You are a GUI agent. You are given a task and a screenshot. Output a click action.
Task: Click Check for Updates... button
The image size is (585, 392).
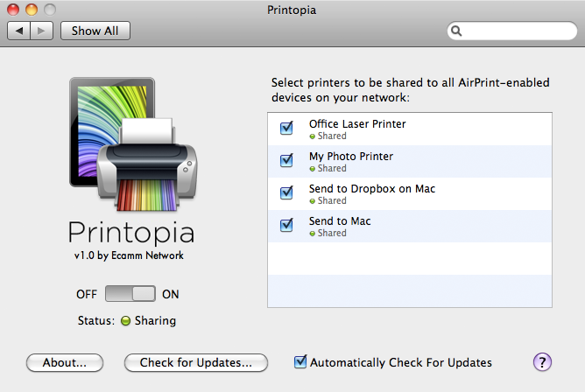[x=196, y=362]
